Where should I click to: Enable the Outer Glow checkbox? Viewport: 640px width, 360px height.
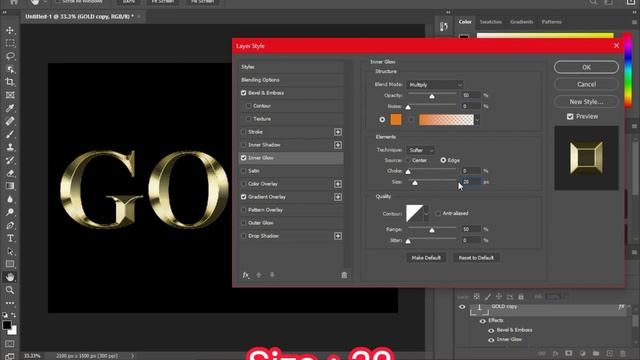pyautogui.click(x=244, y=223)
